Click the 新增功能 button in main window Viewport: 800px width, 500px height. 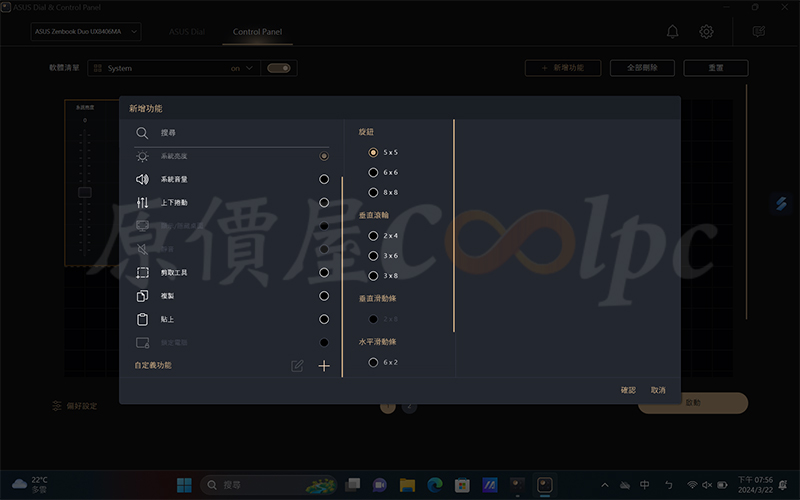click(563, 68)
